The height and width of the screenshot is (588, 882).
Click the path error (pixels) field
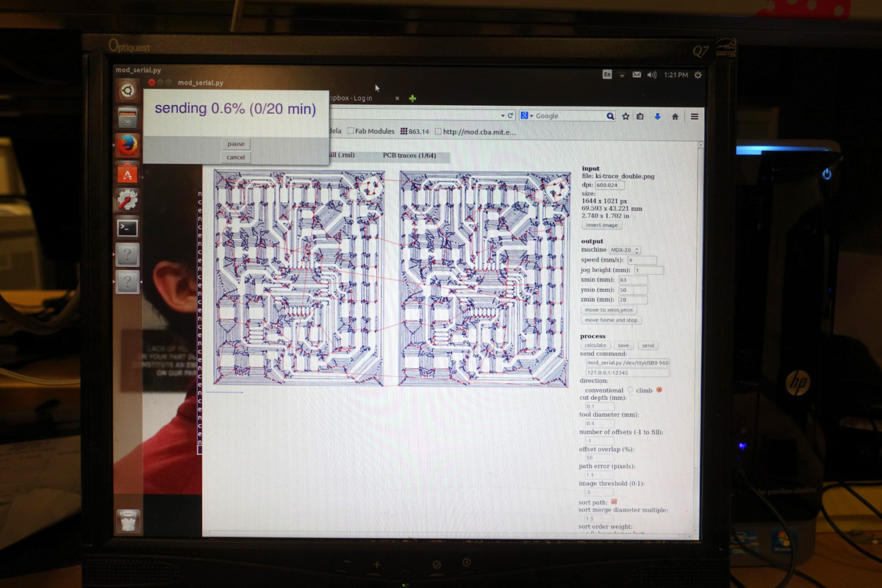click(x=599, y=475)
